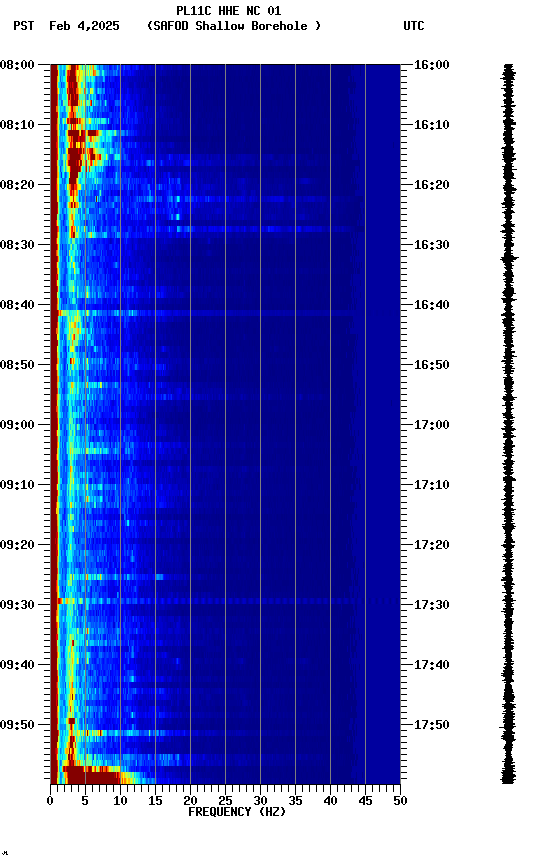The width and height of the screenshot is (552, 864).
Task: Click the 17:20 UTC time label
Action: click(432, 545)
